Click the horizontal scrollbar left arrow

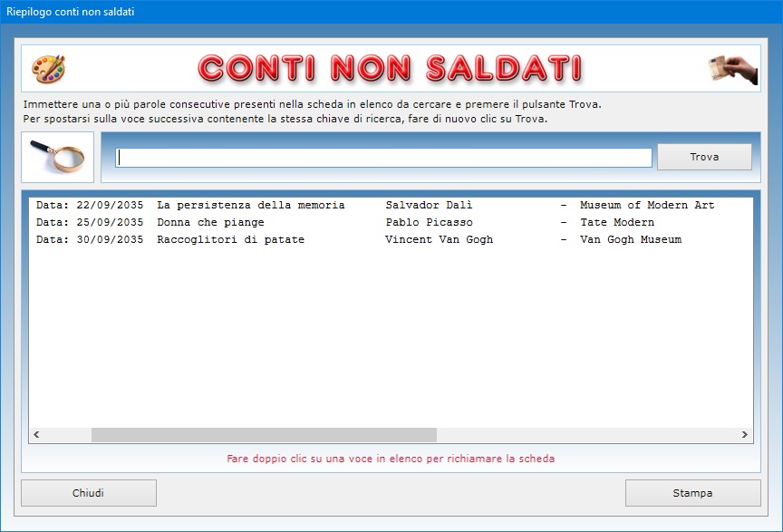tap(36, 435)
